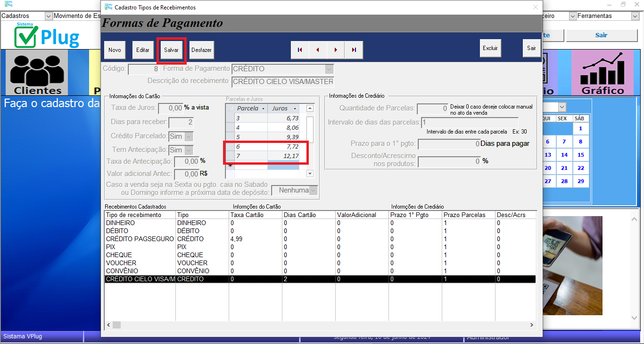This screenshot has width=644, height=344.
Task: Open the Tem Antecipação dropdown
Action: 189,150
